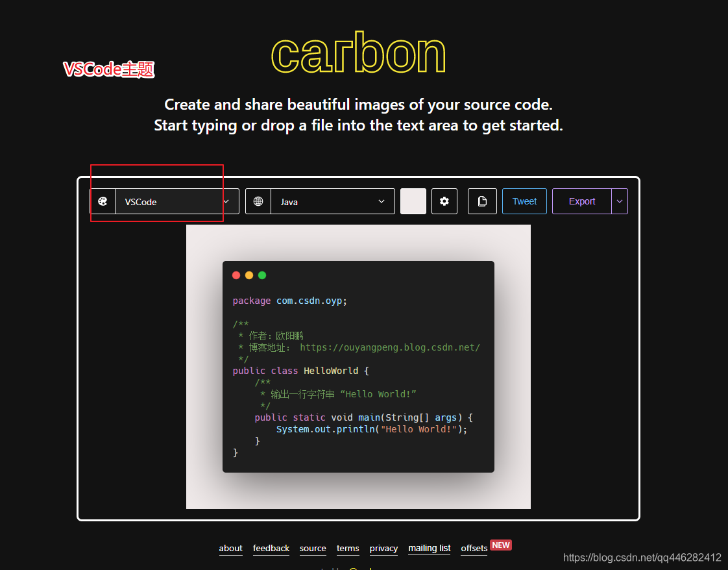Open the feedback link

271,548
